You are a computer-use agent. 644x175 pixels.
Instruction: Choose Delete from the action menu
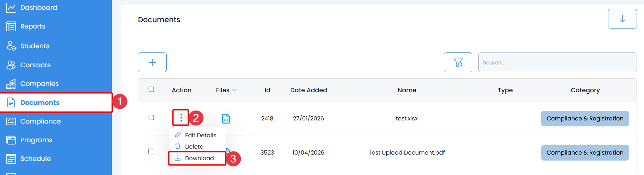pyautogui.click(x=194, y=146)
